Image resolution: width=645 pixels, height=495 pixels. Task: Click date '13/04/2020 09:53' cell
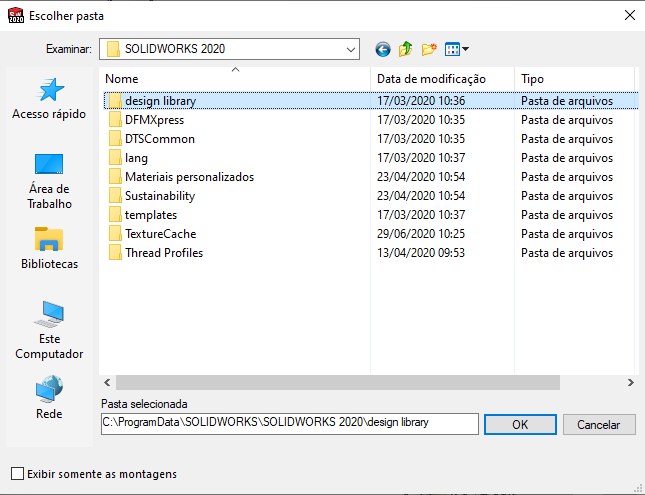[x=421, y=253]
